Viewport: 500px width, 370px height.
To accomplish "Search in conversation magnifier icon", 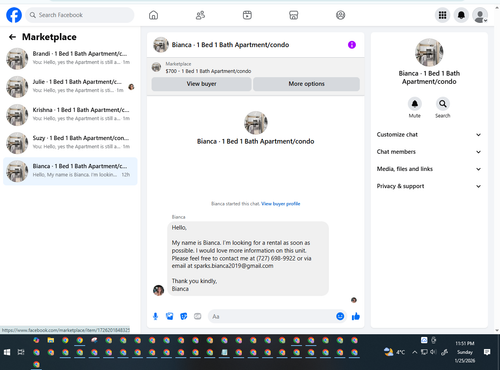I will pyautogui.click(x=443, y=104).
